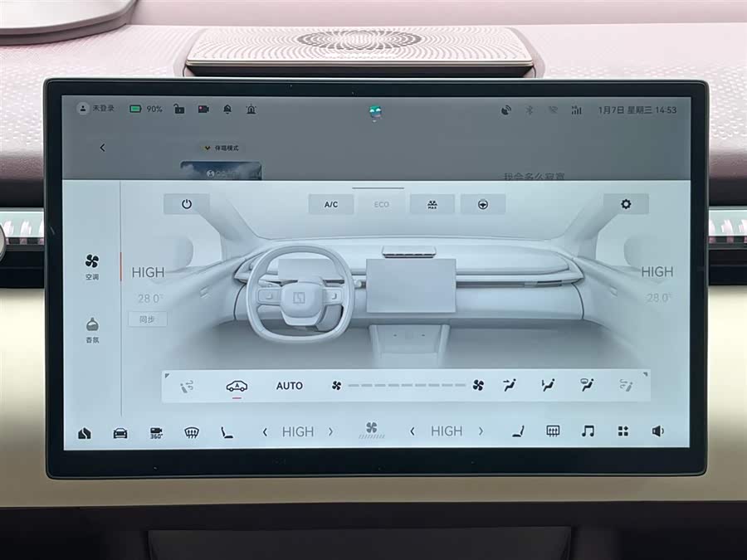Tap the left 28.0 temperature value
Screen dimensions: 747x560
tap(150, 299)
